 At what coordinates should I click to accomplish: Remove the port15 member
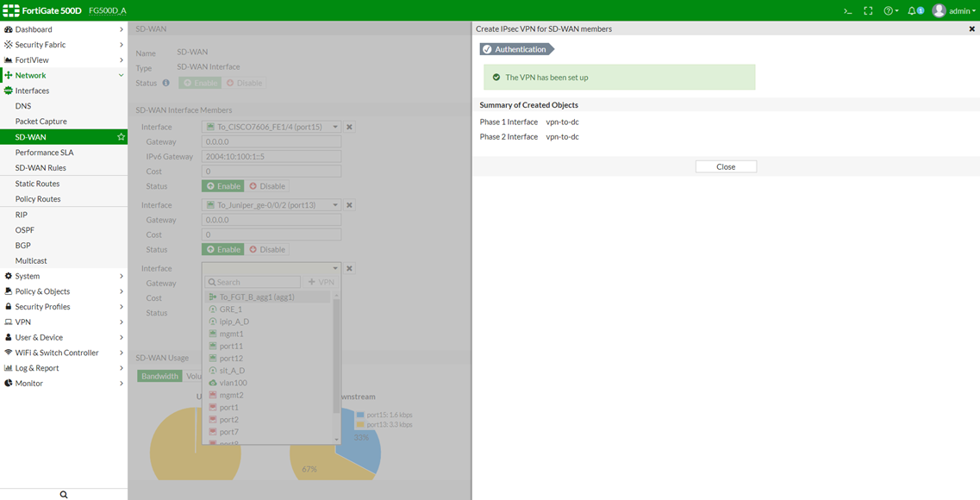(349, 127)
